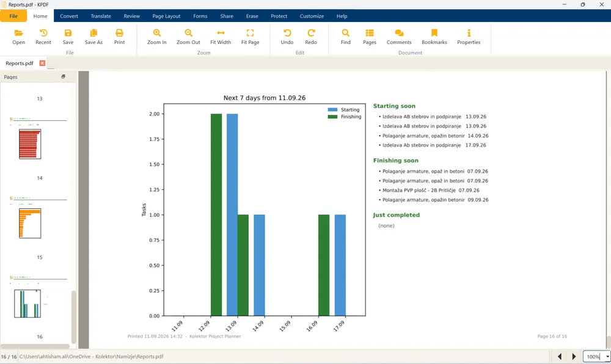Switch to the Translate ribbon tab
This screenshot has height=364, width=611.
[x=101, y=16]
